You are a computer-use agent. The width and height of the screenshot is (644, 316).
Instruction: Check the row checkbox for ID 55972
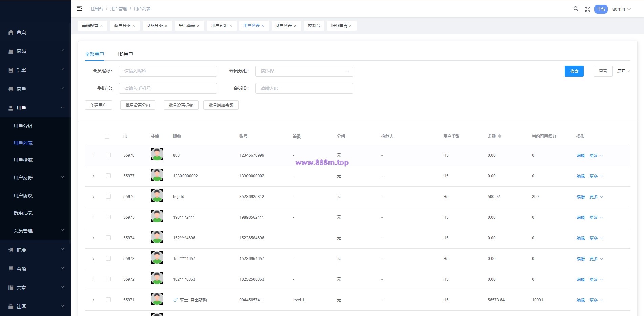tap(108, 279)
